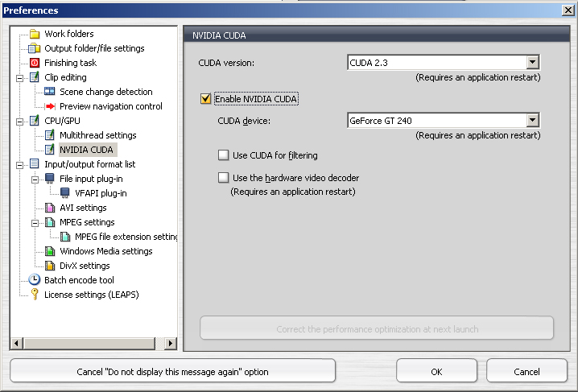The image size is (578, 392).
Task: Enable Use CUDA for filtering checkbox
Action: [x=223, y=155]
